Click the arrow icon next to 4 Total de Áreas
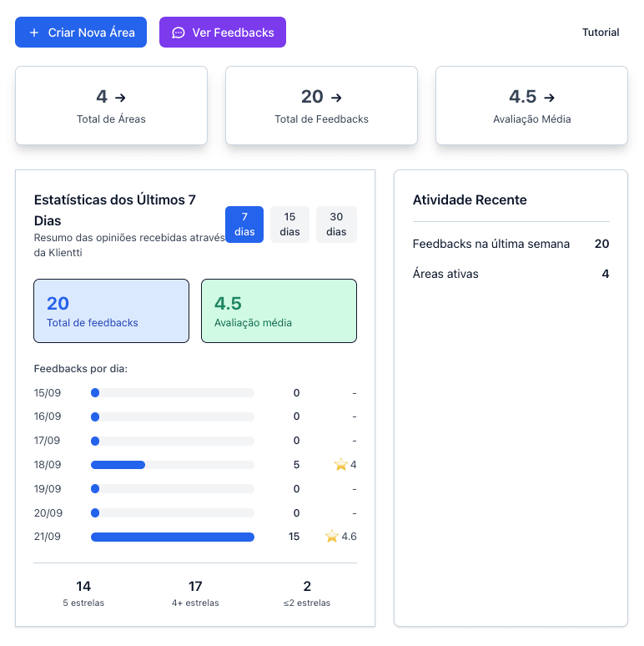The image size is (644, 646). pyautogui.click(x=120, y=98)
